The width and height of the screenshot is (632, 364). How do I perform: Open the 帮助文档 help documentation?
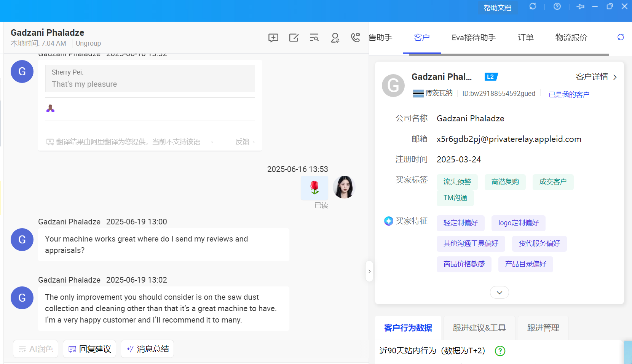(x=497, y=8)
